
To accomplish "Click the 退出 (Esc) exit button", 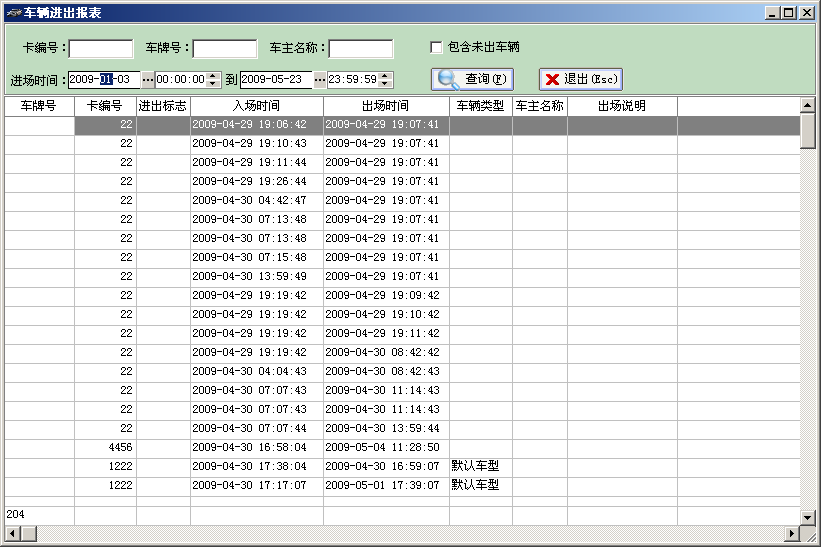I will (x=581, y=80).
